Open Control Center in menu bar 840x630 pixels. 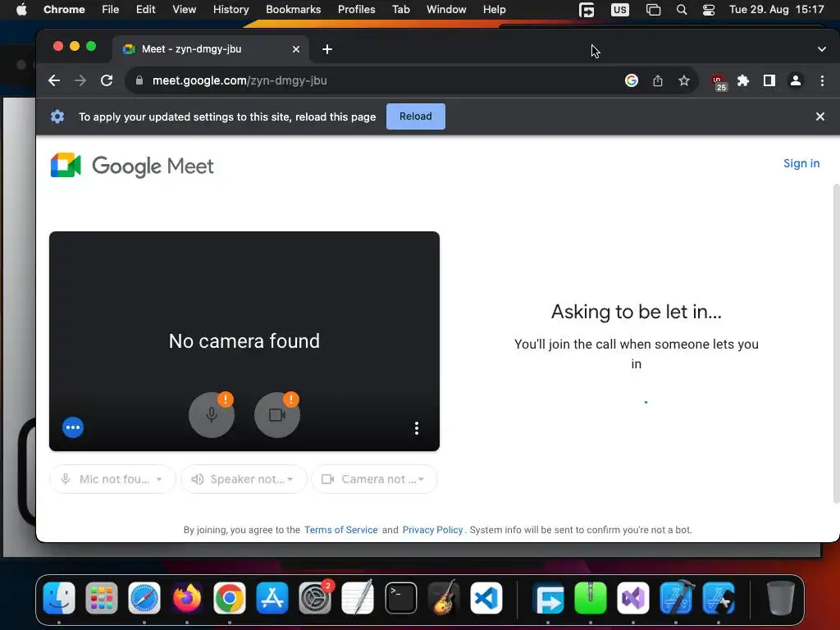[x=708, y=10]
